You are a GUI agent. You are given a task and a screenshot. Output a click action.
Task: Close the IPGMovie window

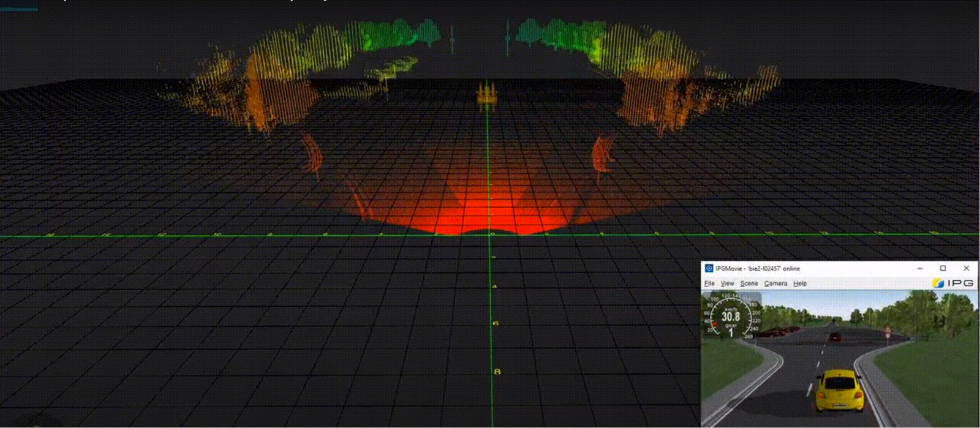[x=967, y=268]
